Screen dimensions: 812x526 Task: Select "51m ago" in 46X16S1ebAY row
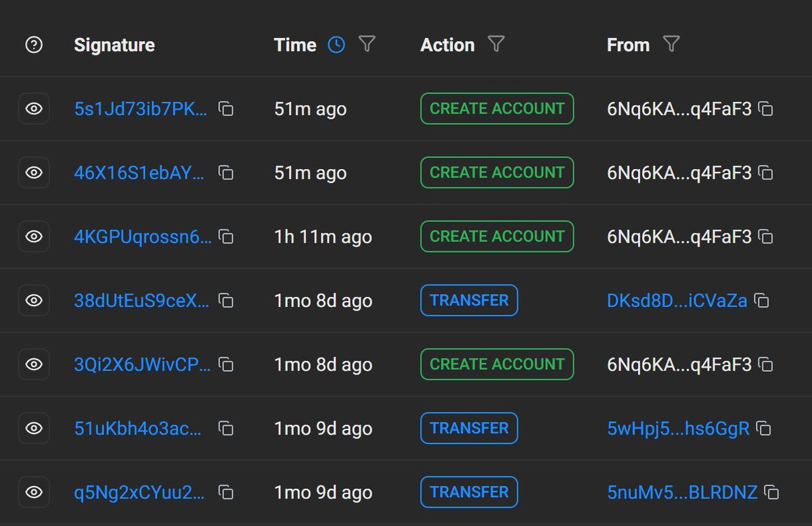tap(311, 172)
